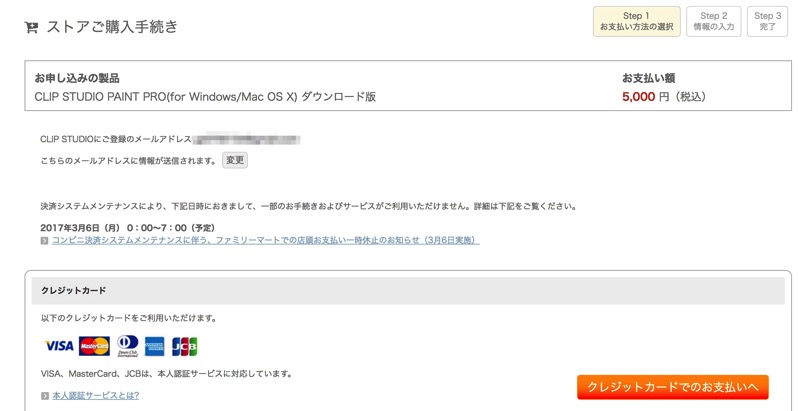
Task: Select the Step 2 情報の入力 tab
Action: click(714, 21)
